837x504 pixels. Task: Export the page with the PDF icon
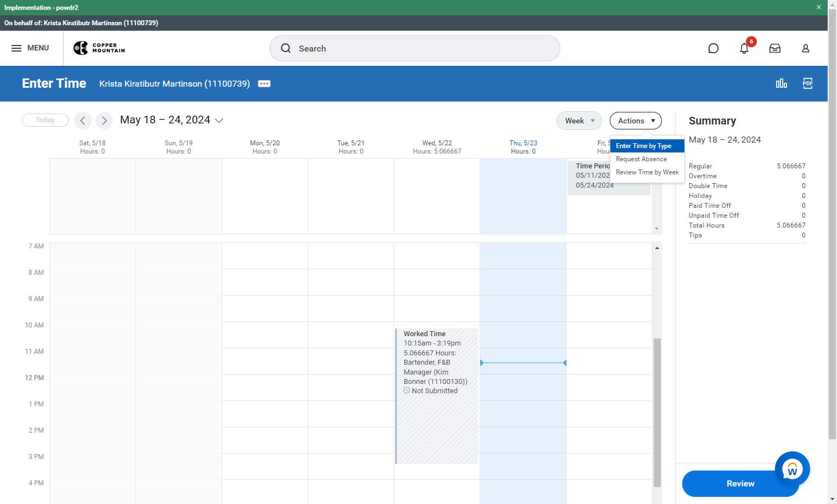808,83
